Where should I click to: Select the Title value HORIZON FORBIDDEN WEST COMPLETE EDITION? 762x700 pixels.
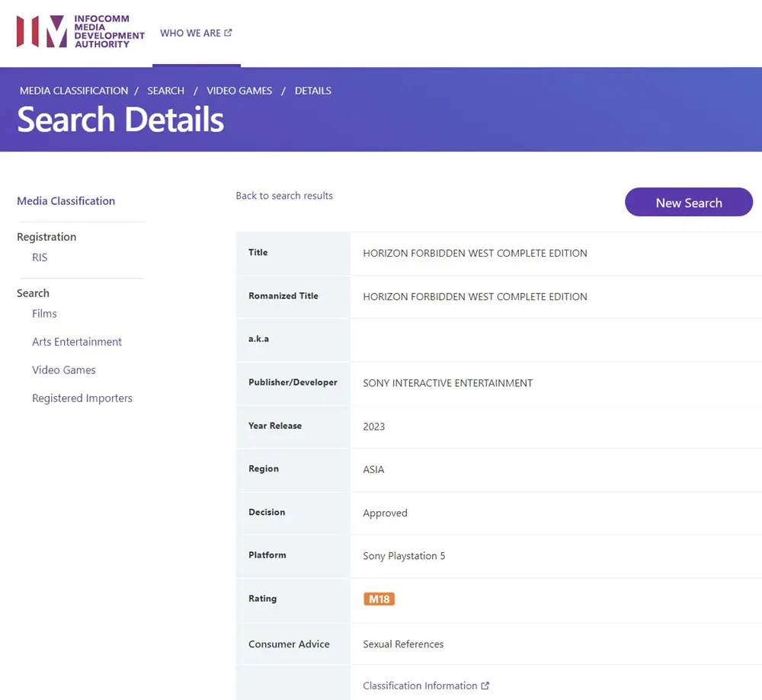pos(475,253)
